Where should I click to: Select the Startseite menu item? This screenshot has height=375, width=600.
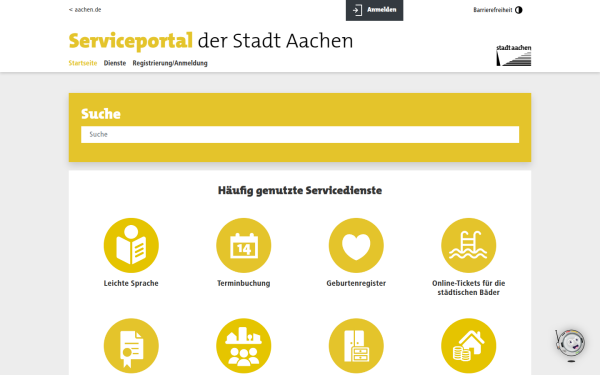tap(83, 63)
